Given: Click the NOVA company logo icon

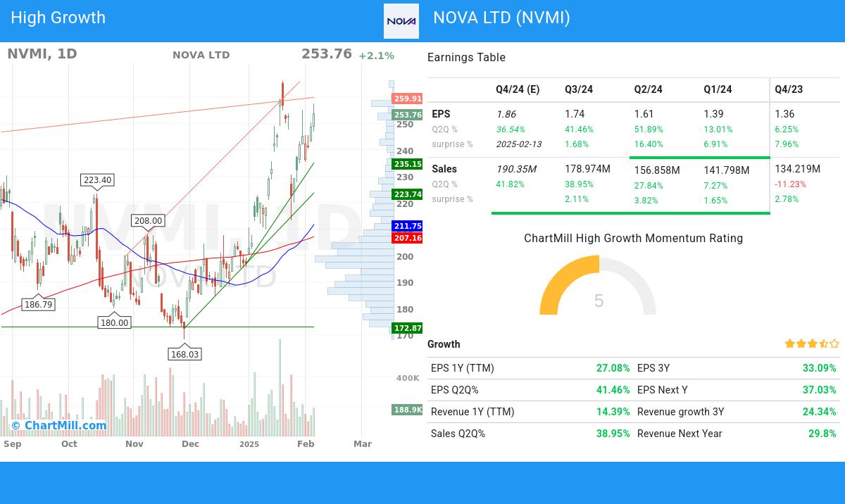Looking at the screenshot, I should tap(401, 21).
